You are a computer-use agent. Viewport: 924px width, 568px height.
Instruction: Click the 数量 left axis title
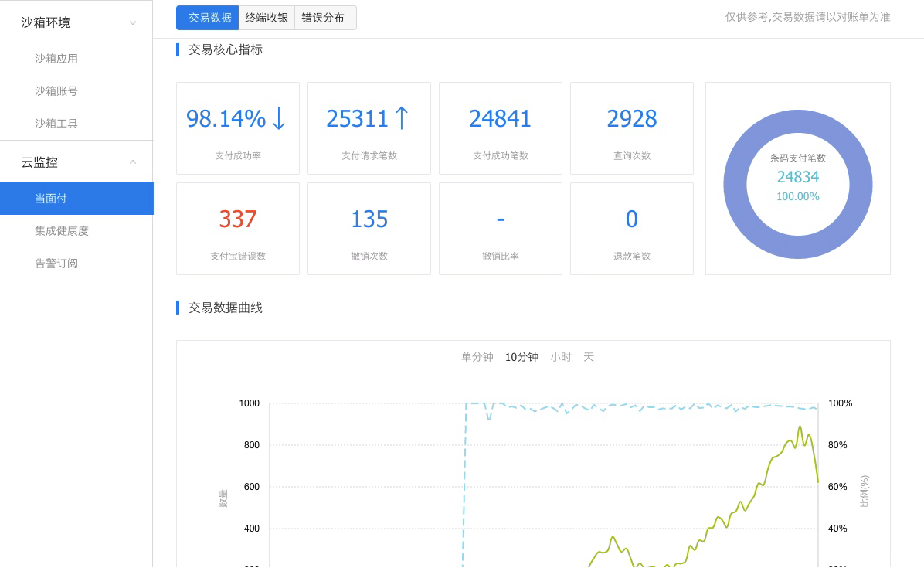point(223,498)
